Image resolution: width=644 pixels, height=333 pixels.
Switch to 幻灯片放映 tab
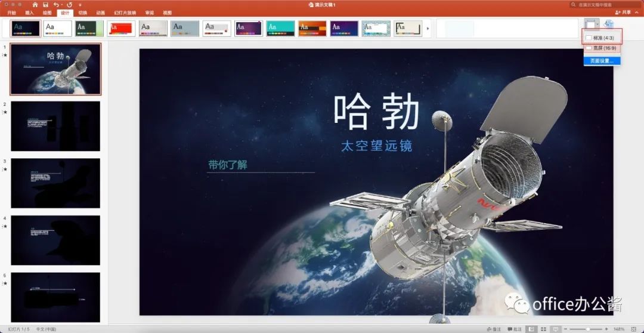(x=125, y=13)
